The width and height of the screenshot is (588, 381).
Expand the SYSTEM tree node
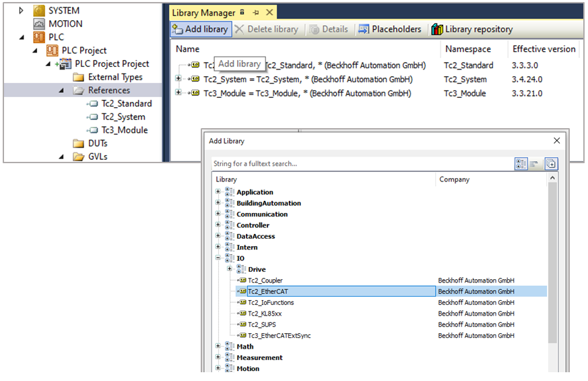click(x=21, y=11)
